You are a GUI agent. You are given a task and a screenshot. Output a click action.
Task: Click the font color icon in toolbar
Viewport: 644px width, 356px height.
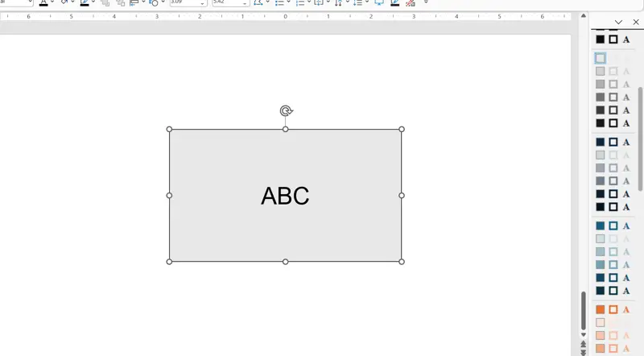point(43,2)
